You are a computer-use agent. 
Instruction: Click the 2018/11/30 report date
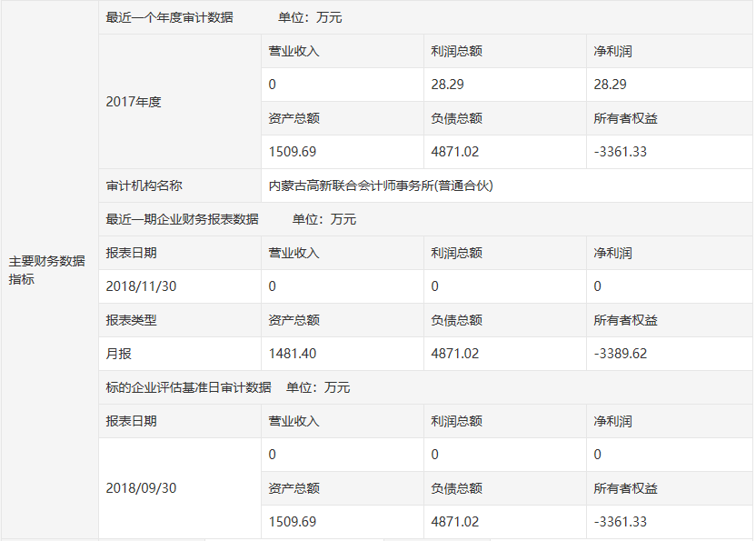141,286
